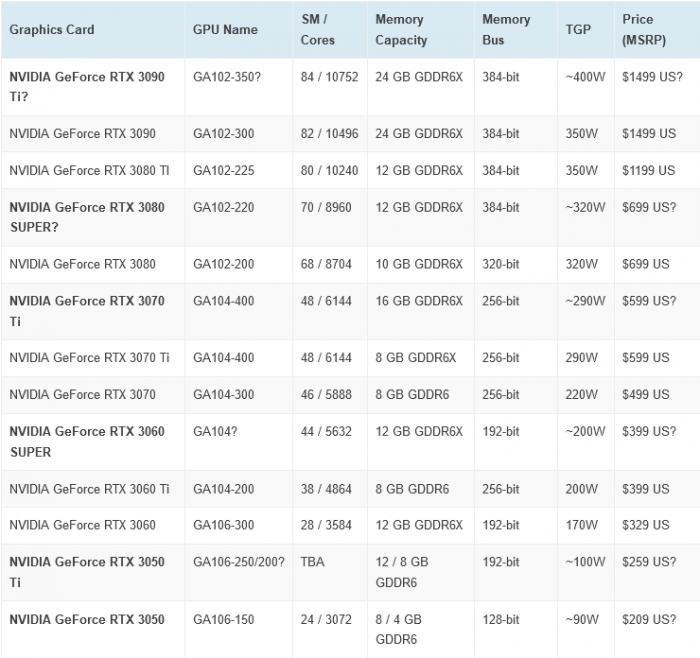Click the 128-bit memory bus cell

coord(501,620)
